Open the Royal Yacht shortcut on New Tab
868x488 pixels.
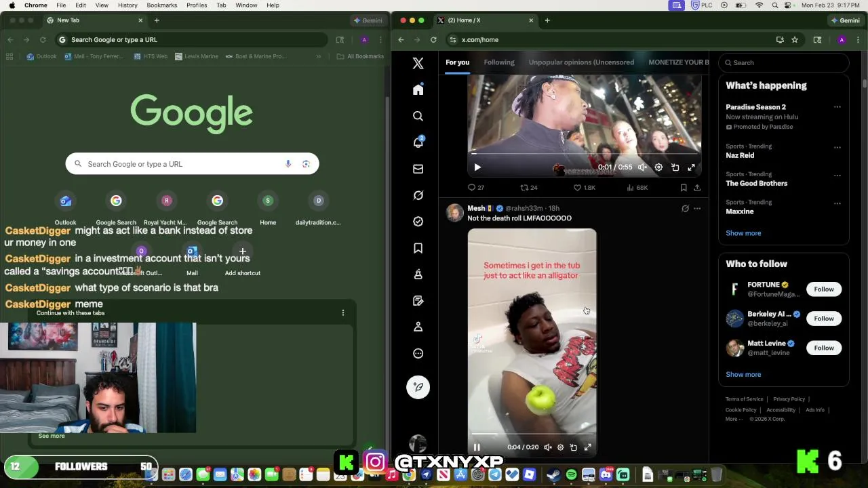tap(167, 207)
